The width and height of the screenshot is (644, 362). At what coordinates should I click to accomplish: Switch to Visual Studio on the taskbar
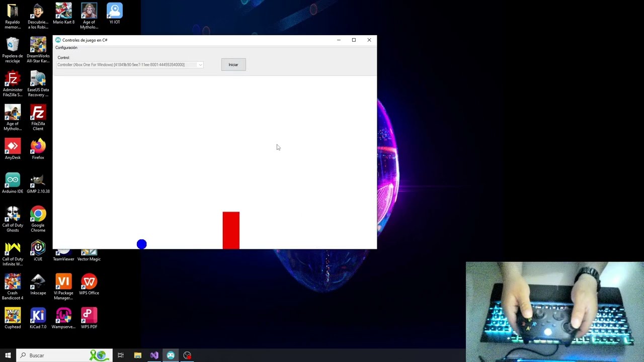(x=154, y=355)
